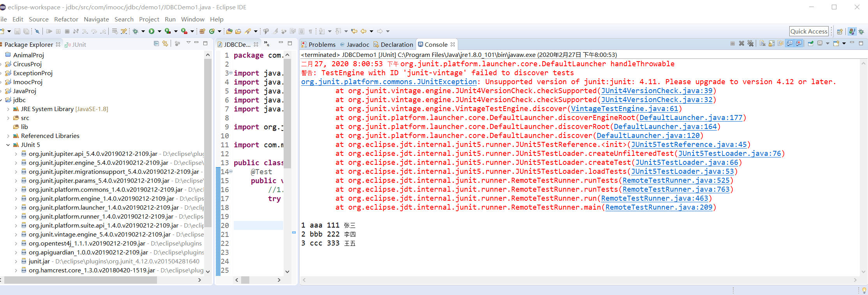The width and height of the screenshot is (868, 295).
Task: Collapse the JUnit 5 library node
Action: tap(8, 145)
